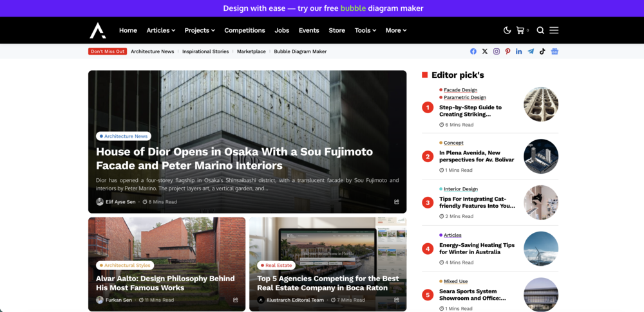Viewport: 644px width, 312px height.
Task: Click the Elif Ayse Sen author name
Action: pyautogui.click(x=120, y=202)
